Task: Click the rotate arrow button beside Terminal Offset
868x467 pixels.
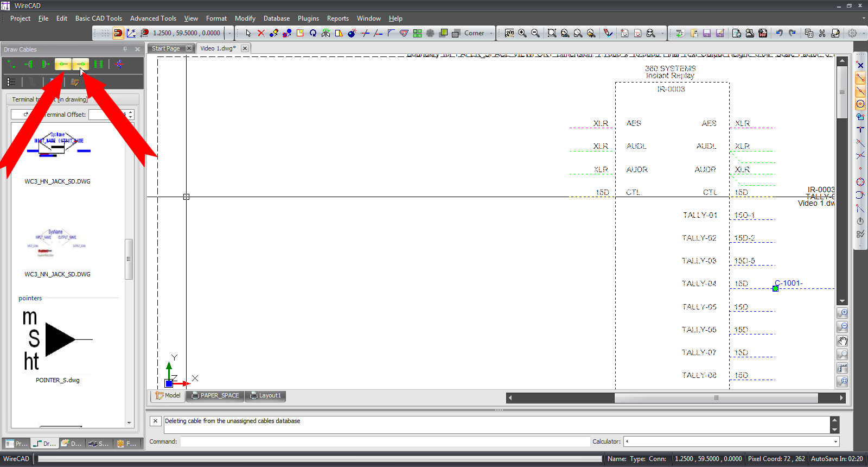Action: tap(25, 115)
